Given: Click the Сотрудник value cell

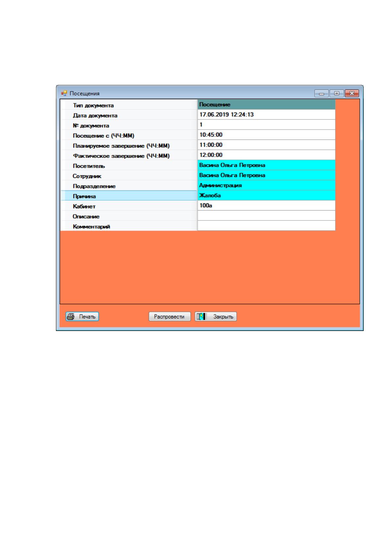Looking at the screenshot, I should coord(266,175).
